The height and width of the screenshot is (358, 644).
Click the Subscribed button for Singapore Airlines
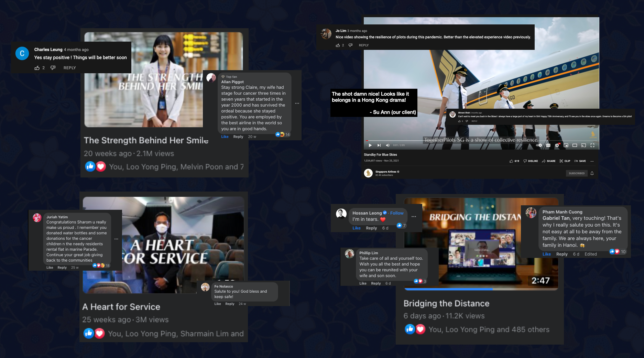577,173
